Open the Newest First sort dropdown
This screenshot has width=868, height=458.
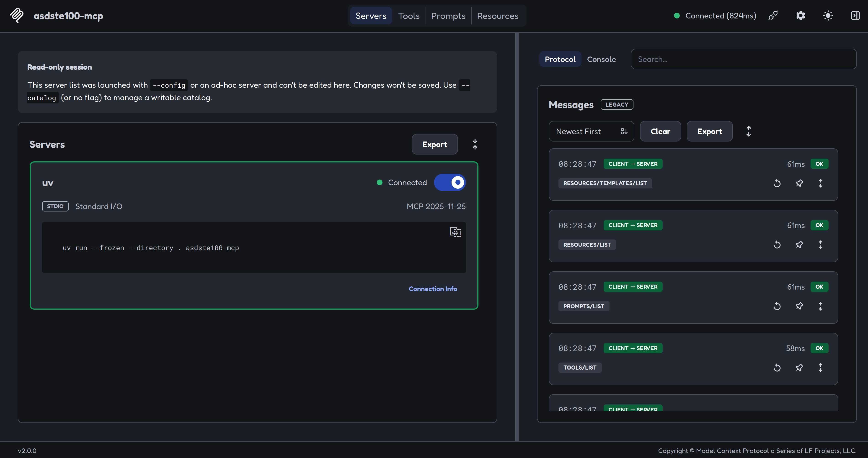[591, 131]
